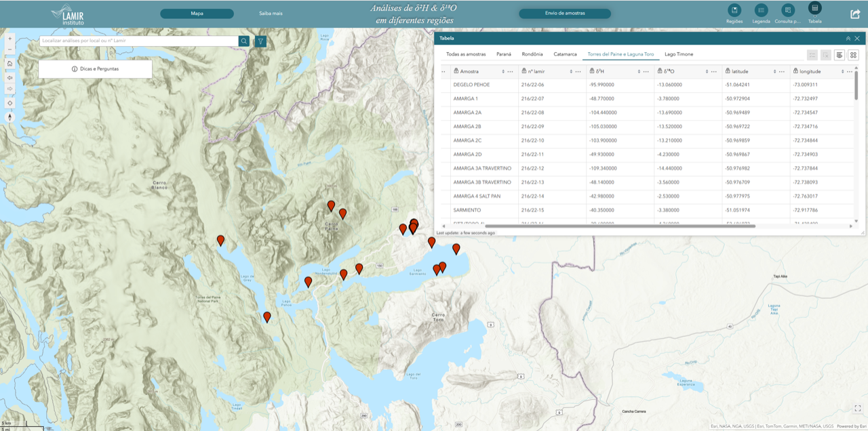This screenshot has height=431, width=868.
Task: Open the Legenda panel icon
Action: [x=762, y=10]
